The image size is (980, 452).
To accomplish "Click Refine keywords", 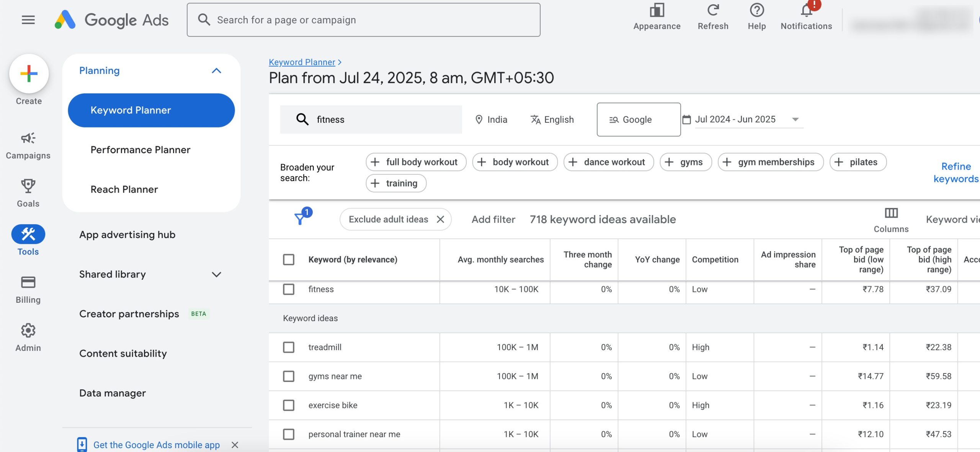I will coord(956,173).
